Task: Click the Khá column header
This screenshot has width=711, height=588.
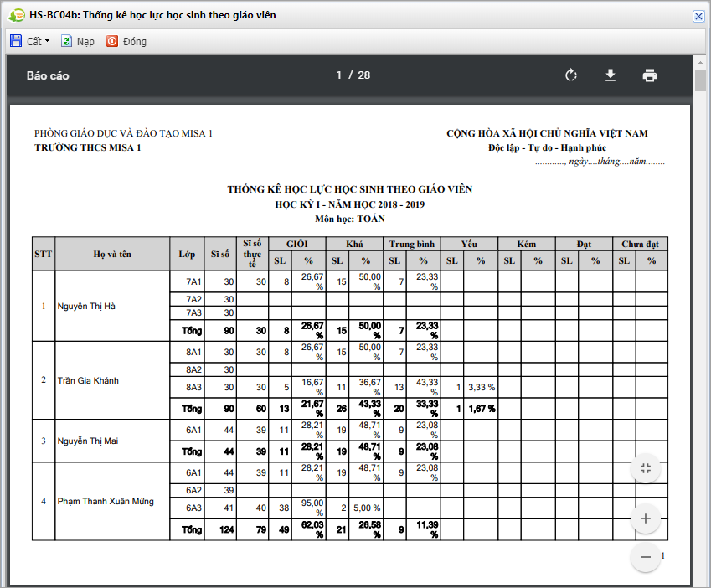Action: click(x=354, y=244)
